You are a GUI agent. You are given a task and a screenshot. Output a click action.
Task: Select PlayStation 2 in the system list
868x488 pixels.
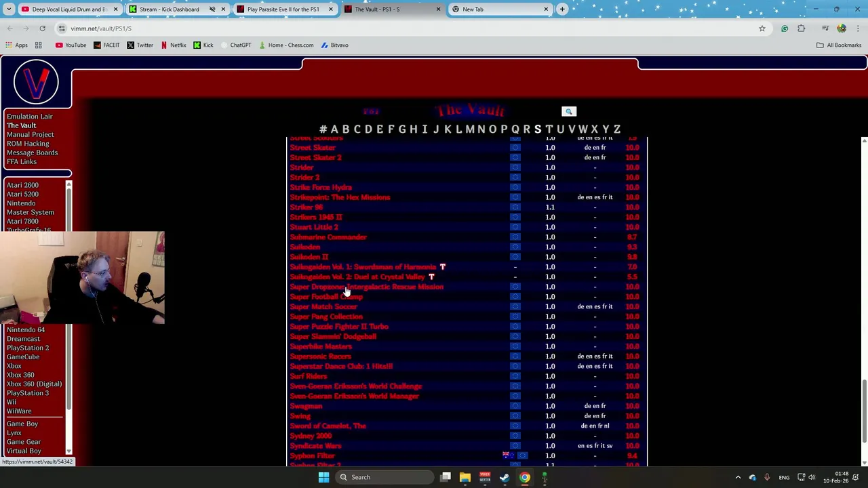(28, 348)
